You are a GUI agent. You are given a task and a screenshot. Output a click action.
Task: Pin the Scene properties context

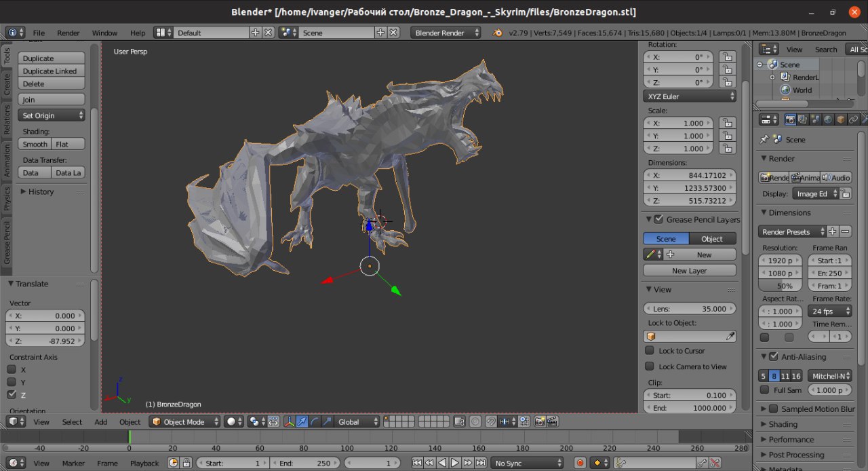tap(764, 139)
